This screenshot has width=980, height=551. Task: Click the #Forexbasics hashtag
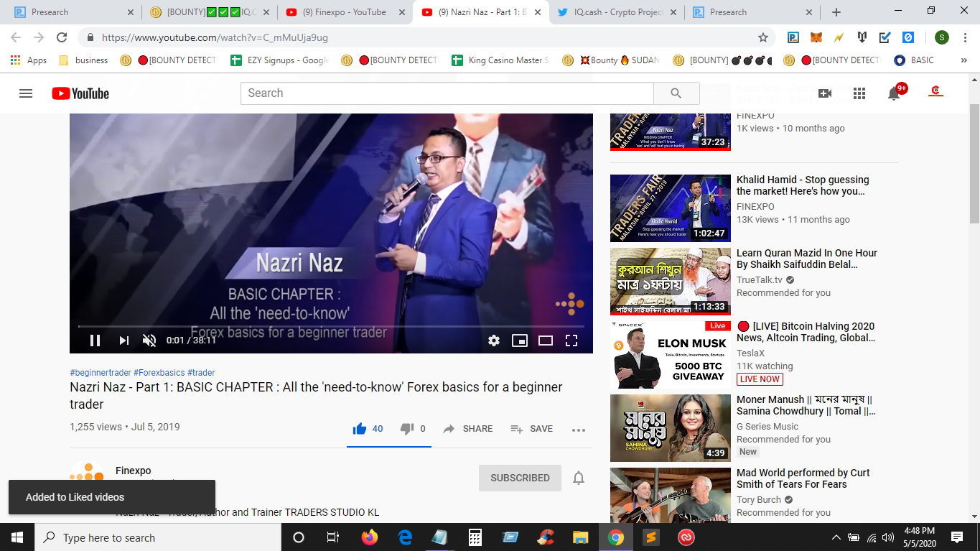[159, 373]
